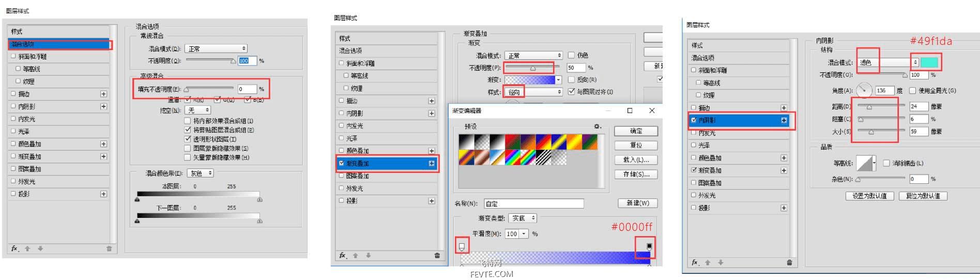Click the trash icon in Gradient Overlay dialog

[x=437, y=255]
